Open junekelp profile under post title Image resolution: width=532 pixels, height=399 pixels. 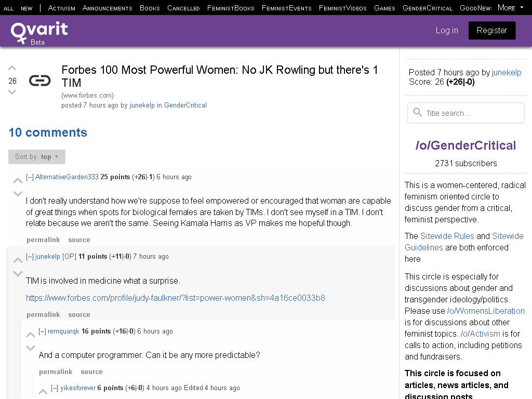tap(142, 105)
